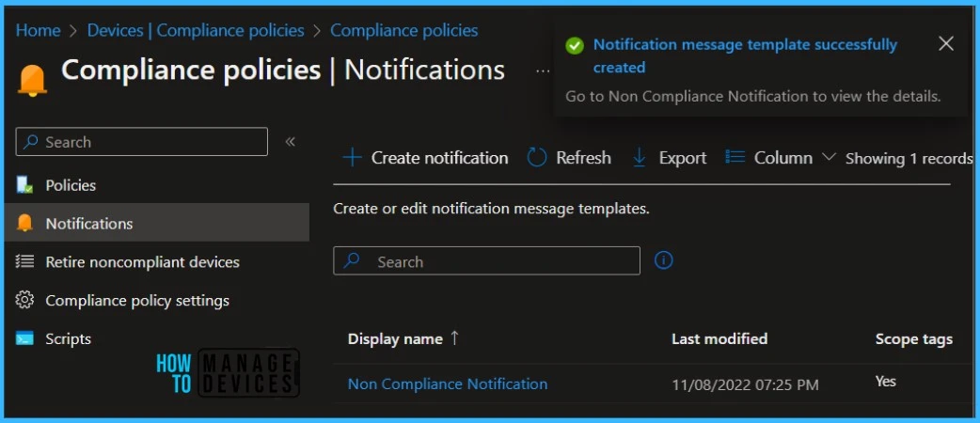Click magnifier icon in notifications search
980x423 pixels.
351,260
